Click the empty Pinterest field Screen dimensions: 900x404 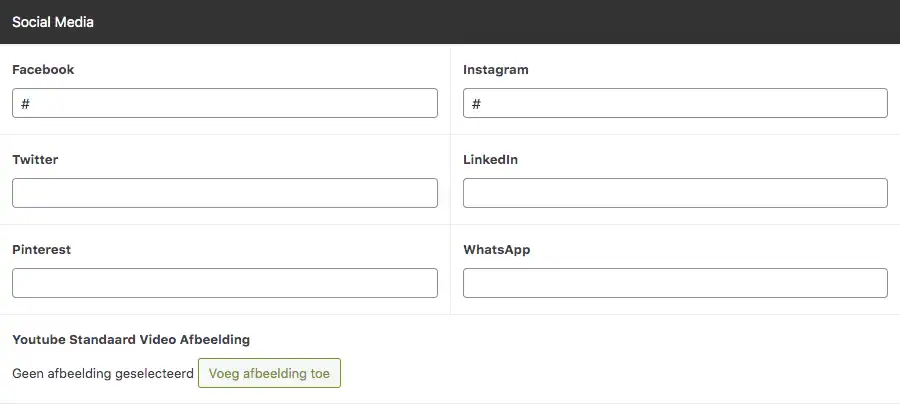pyautogui.click(x=225, y=283)
